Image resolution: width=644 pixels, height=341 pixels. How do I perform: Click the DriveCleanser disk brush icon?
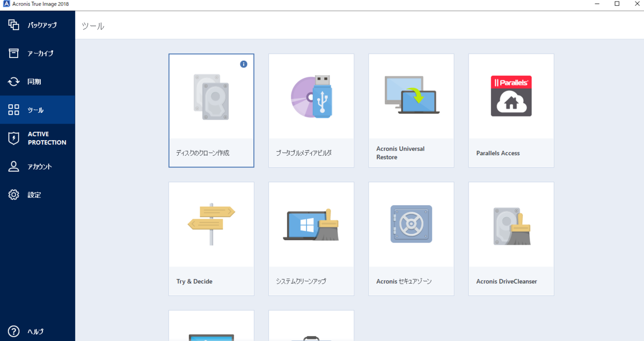[512, 226]
